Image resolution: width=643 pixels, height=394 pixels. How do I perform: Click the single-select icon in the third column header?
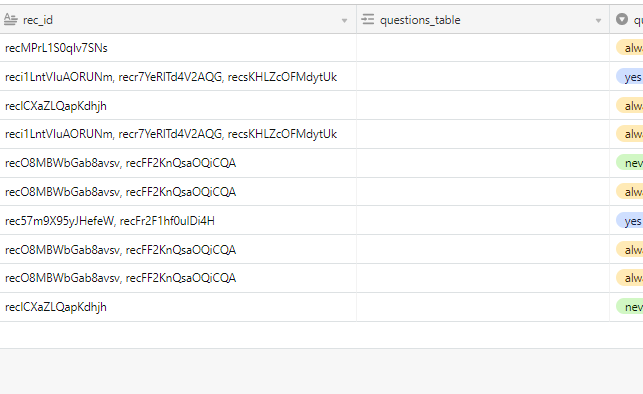pos(622,19)
